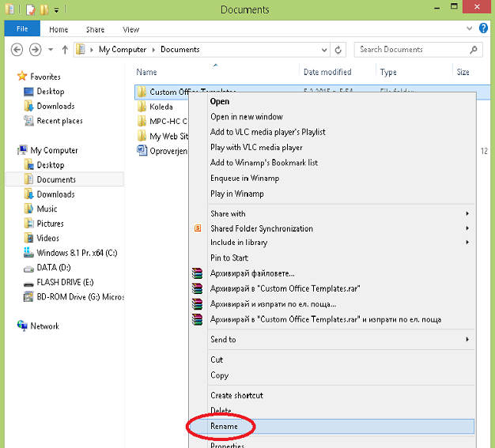495x448 pixels.
Task: Open the File ribbon menu
Action: (x=22, y=29)
